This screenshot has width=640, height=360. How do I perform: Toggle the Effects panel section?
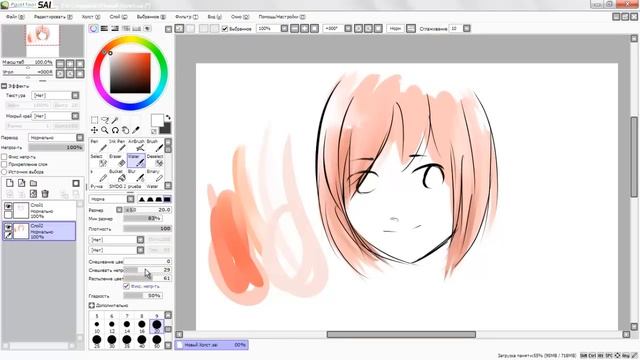pyautogui.click(x=4, y=86)
